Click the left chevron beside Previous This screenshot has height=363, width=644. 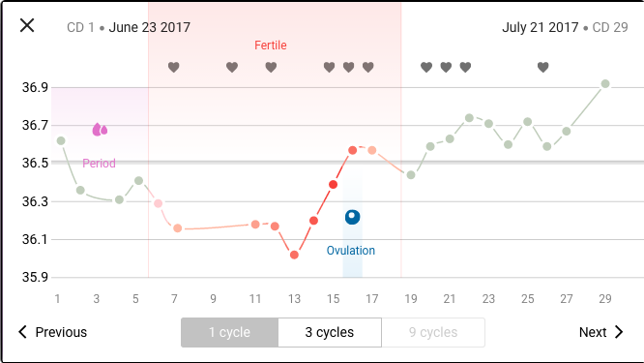(x=22, y=332)
